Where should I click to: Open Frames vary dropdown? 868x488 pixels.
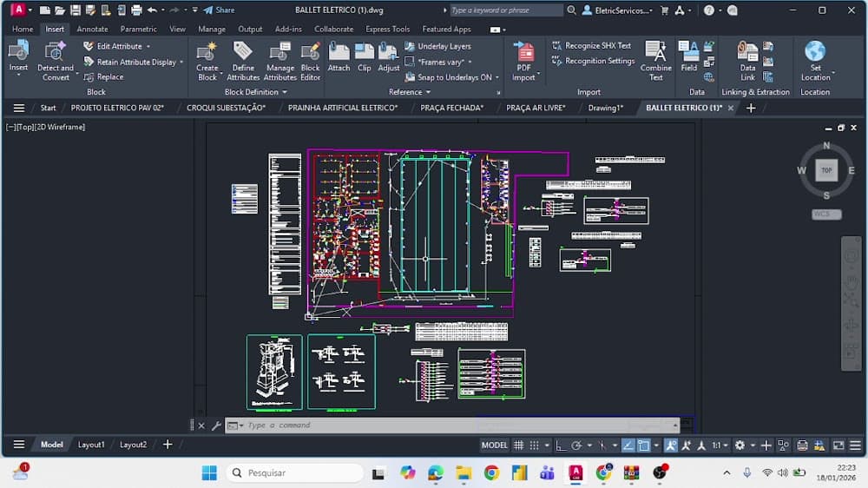click(x=470, y=62)
